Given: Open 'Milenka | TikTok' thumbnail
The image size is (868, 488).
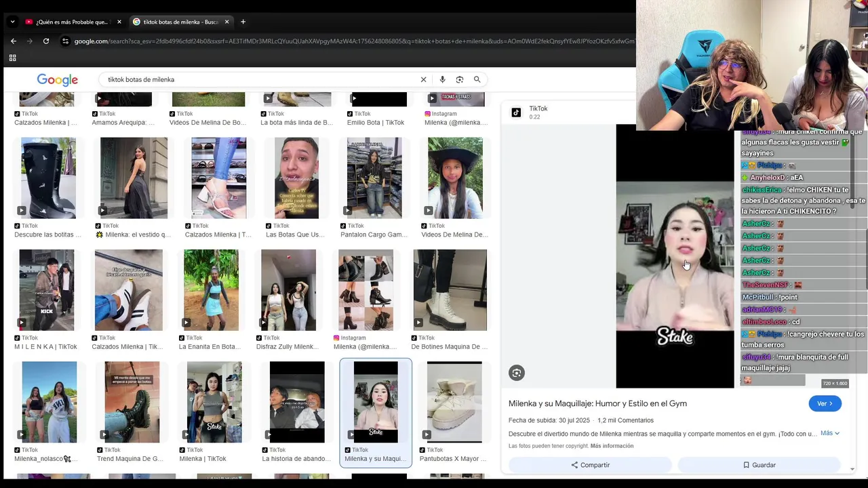Looking at the screenshot, I should 214,402.
